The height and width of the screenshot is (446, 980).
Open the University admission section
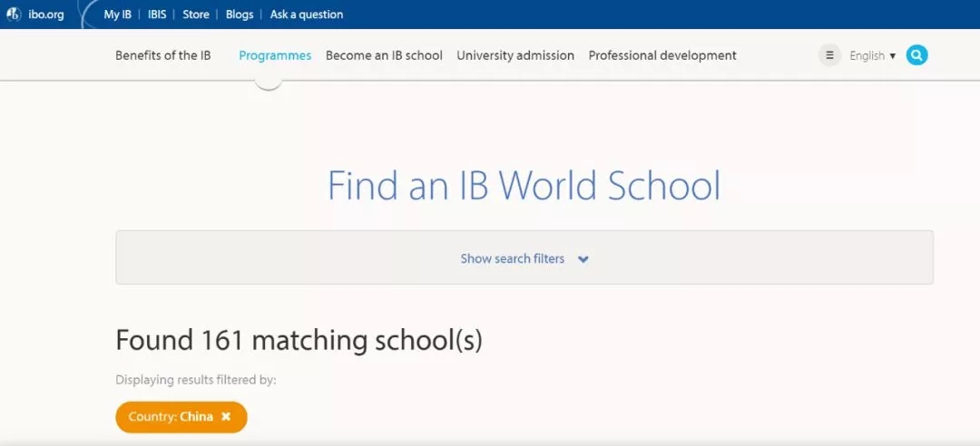[x=515, y=55]
